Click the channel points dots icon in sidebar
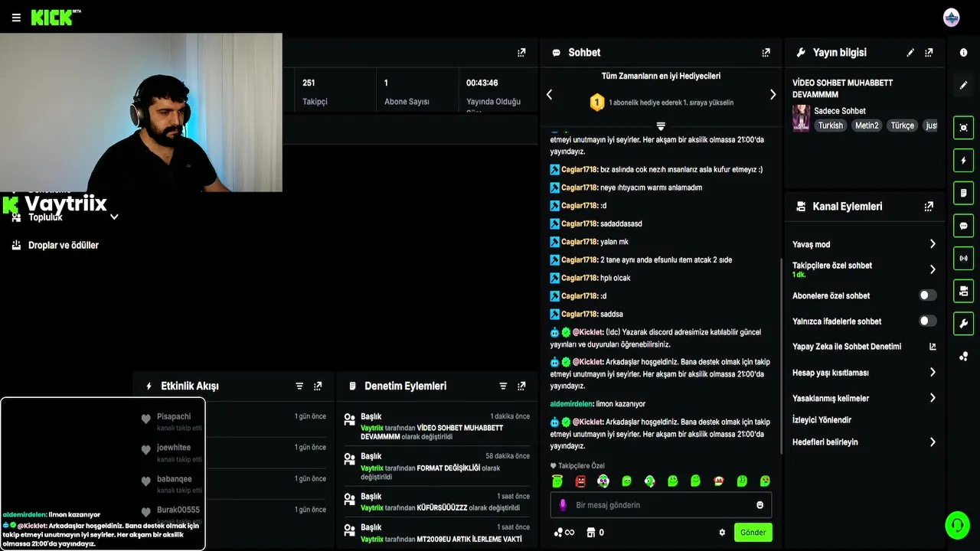This screenshot has width=980, height=551. tap(963, 357)
